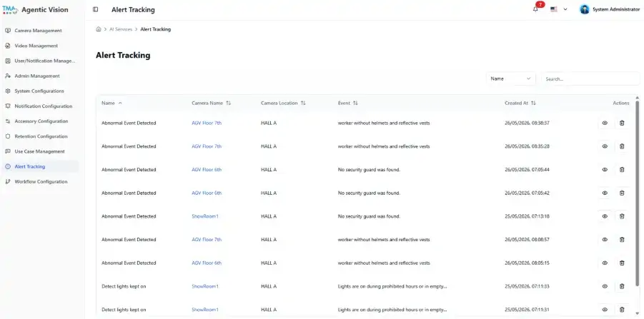View alert created at 07:11:31

605,310
